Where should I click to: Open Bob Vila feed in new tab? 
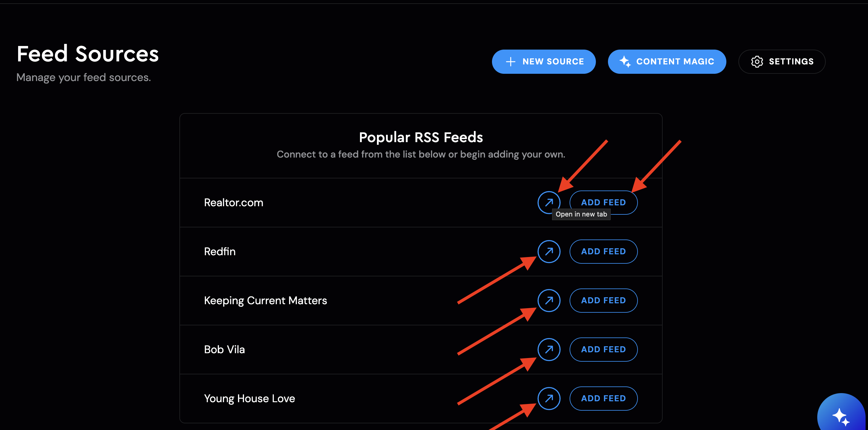(x=549, y=349)
